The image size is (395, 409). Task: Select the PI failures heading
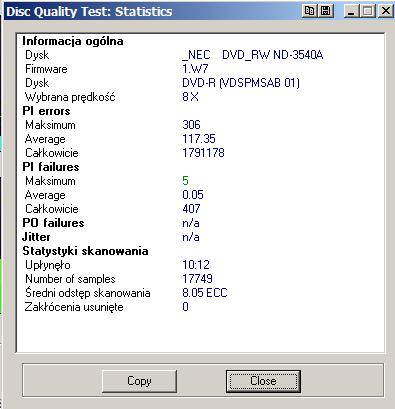(x=51, y=167)
